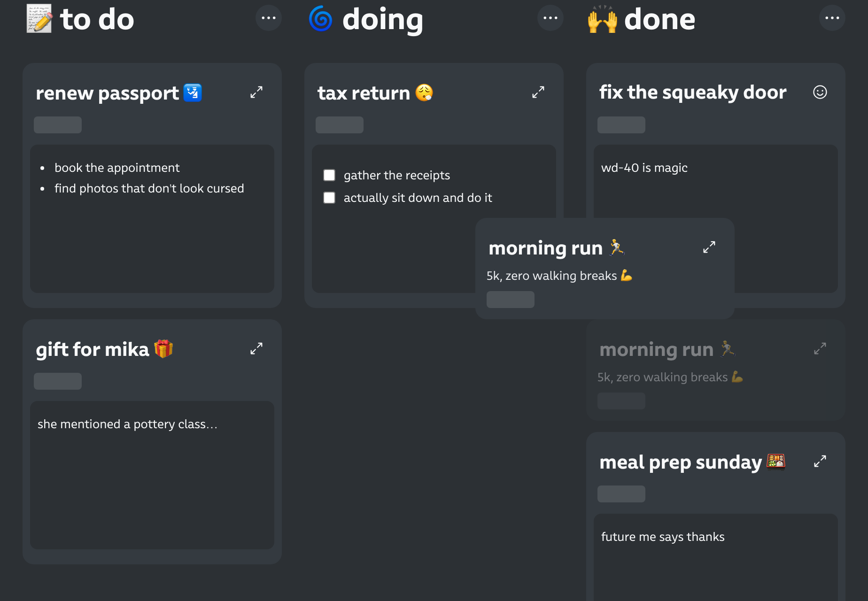Check the actually sit down and do it box
This screenshot has height=601, width=868.
pyautogui.click(x=329, y=198)
